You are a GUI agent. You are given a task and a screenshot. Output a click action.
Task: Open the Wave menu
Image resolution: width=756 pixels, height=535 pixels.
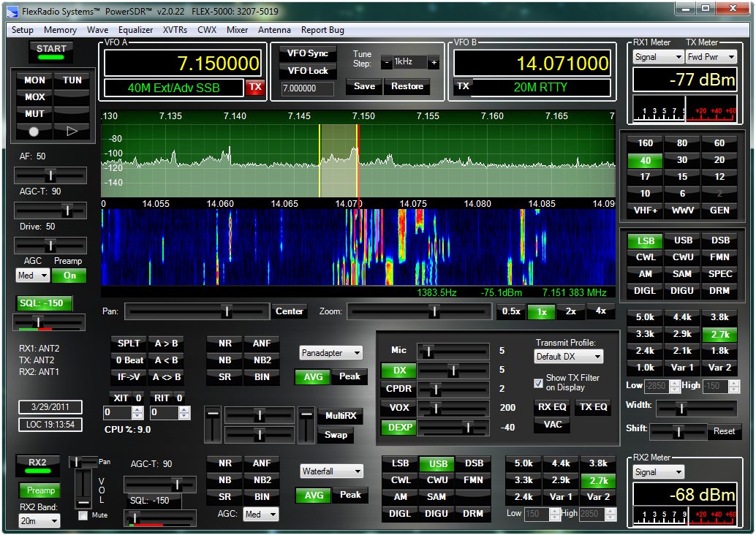click(97, 30)
